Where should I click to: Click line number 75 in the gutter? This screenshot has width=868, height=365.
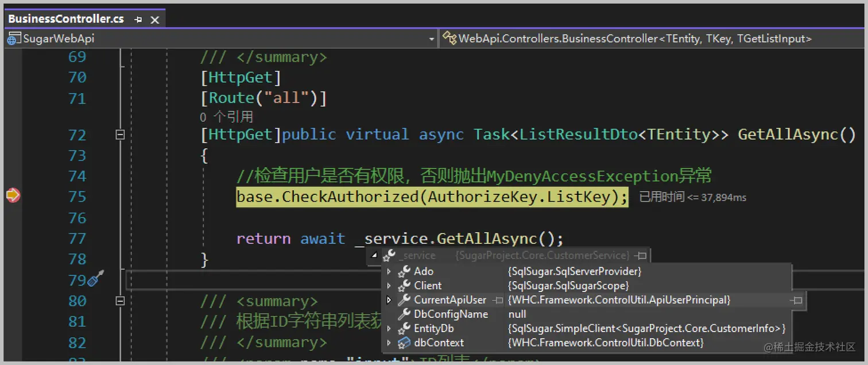point(77,197)
